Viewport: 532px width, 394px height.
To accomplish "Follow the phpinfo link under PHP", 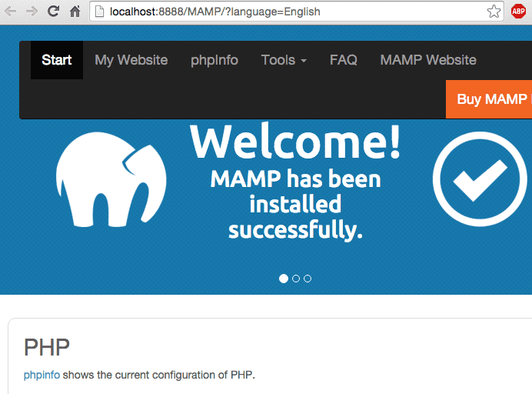I will pos(42,375).
